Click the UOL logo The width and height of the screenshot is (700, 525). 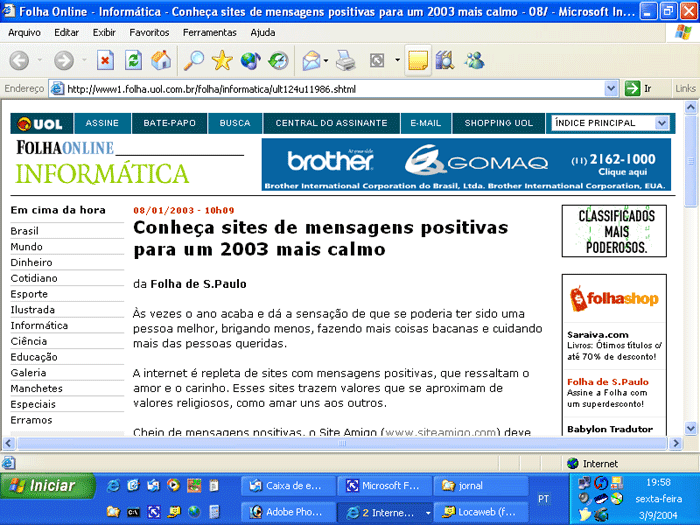click(42, 124)
